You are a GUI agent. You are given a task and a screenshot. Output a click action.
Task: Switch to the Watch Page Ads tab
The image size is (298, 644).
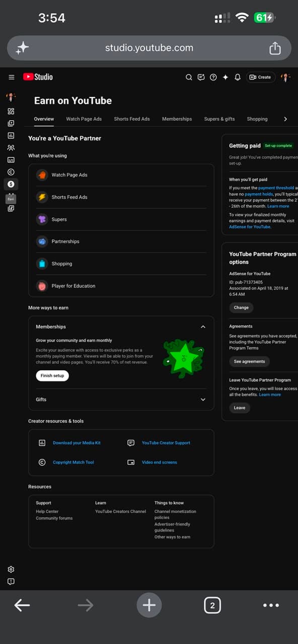[x=84, y=119]
